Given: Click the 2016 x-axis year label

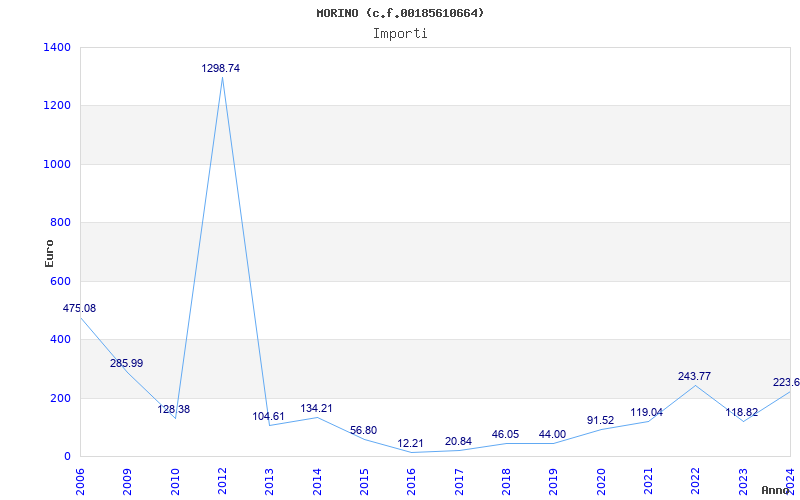Looking at the screenshot, I should point(411,482).
